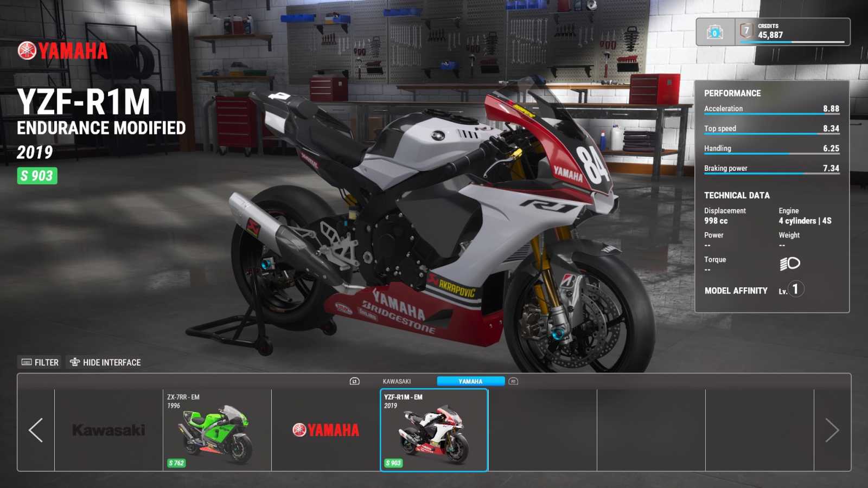The width and height of the screenshot is (868, 488).
Task: Click the L1 previous brand icon
Action: click(x=354, y=381)
